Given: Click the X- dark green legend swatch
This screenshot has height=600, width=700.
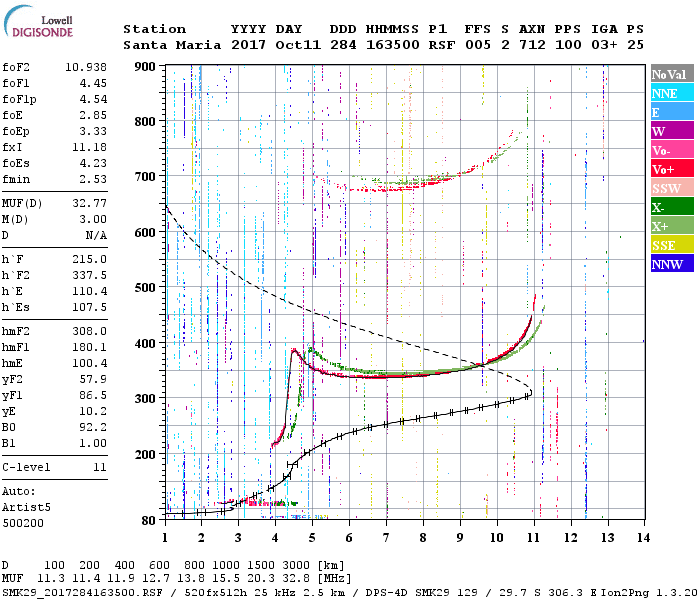Looking at the screenshot, I should click(672, 207).
